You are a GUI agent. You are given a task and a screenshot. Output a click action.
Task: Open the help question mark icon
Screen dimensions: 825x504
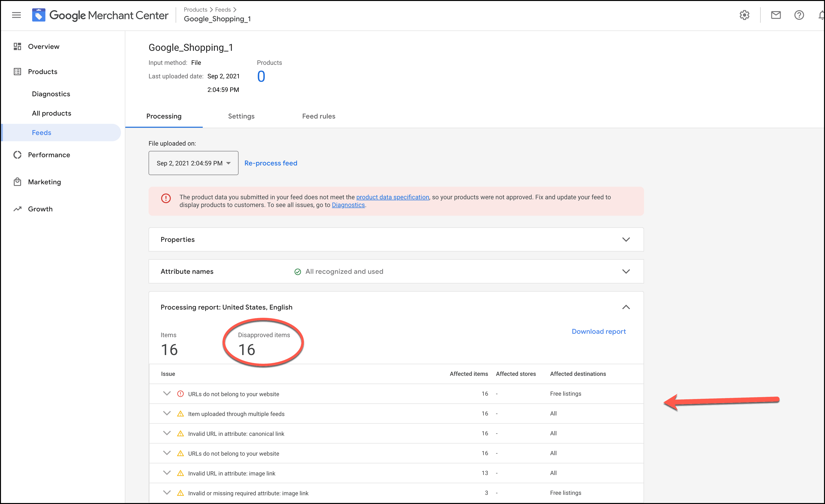799,15
